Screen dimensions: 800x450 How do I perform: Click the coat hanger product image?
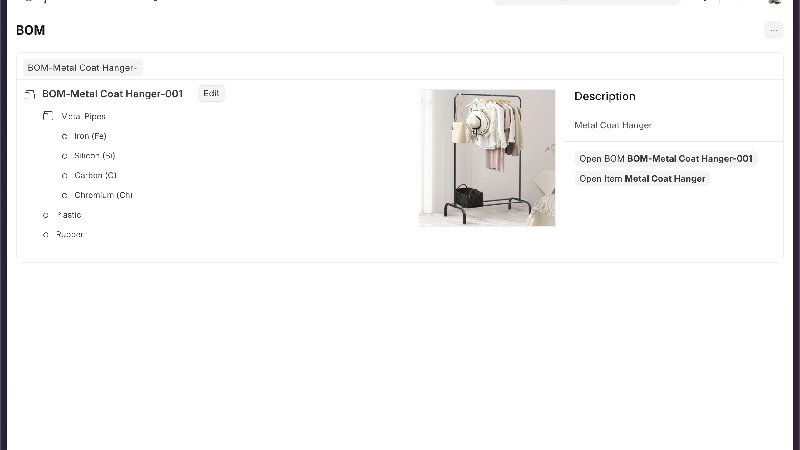487,158
